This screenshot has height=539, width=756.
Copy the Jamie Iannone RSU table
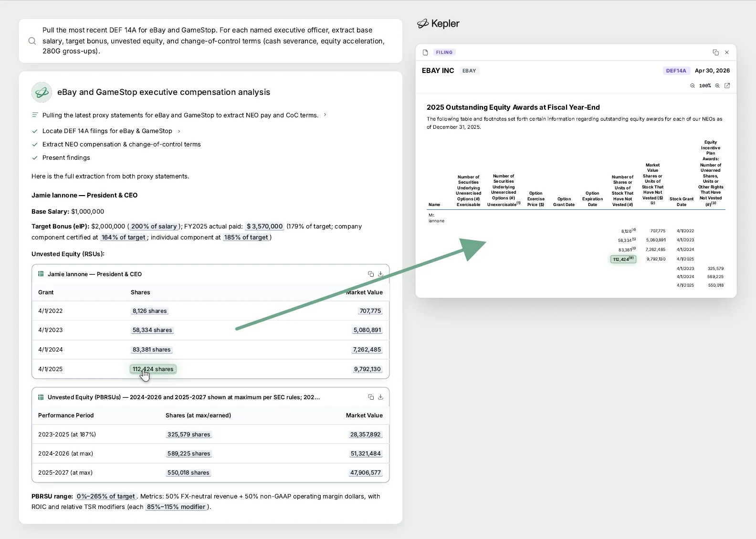371,274
